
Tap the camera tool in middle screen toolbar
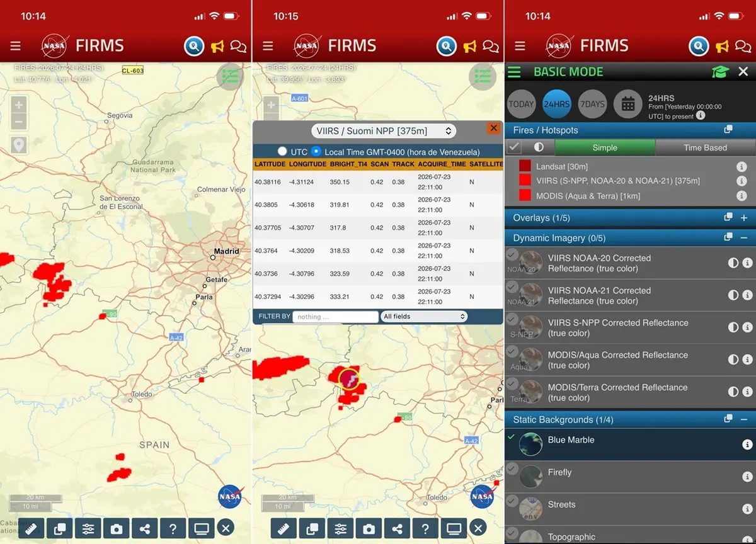(x=369, y=528)
